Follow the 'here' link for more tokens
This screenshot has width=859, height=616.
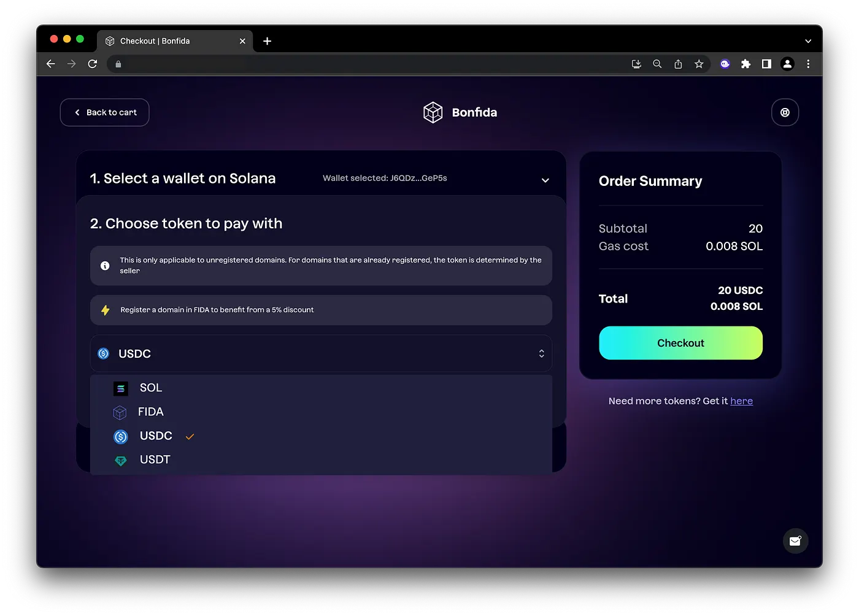741,401
